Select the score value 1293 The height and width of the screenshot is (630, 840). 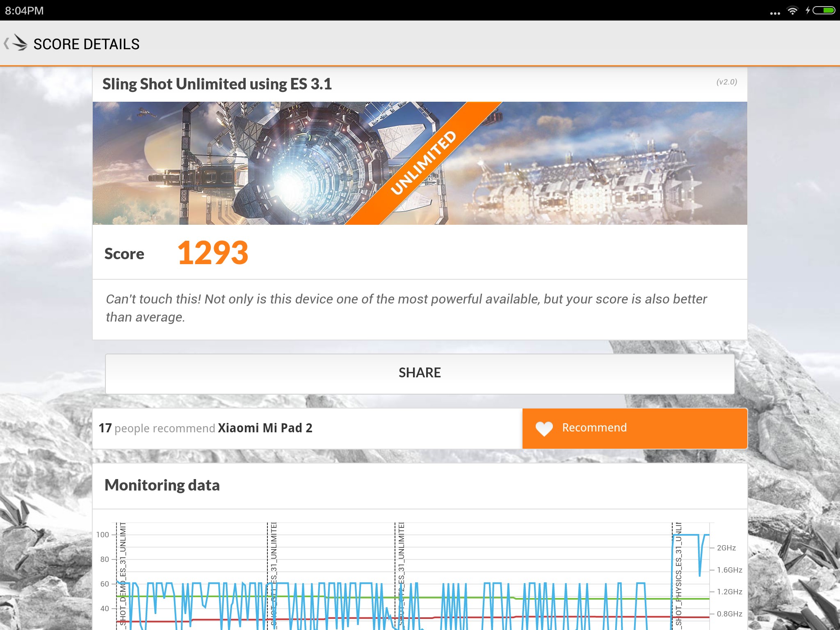(x=212, y=253)
